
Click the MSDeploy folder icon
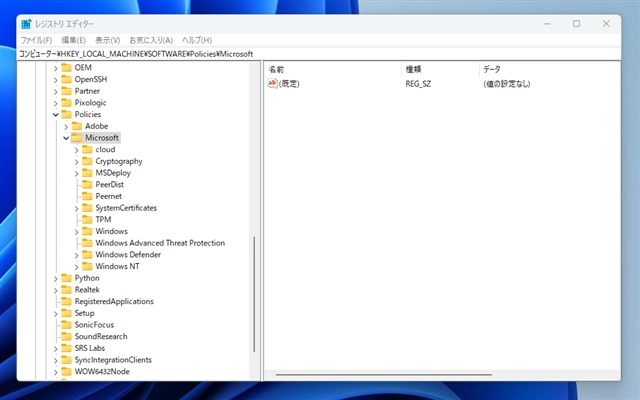87,173
